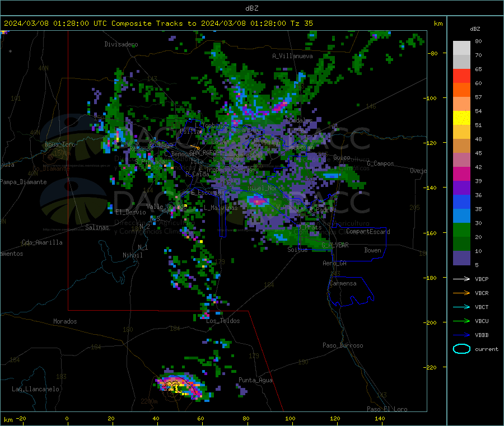This screenshot has width=504, height=426.
Task: Click the 'C_Benegas' map label
Action: click(179, 154)
